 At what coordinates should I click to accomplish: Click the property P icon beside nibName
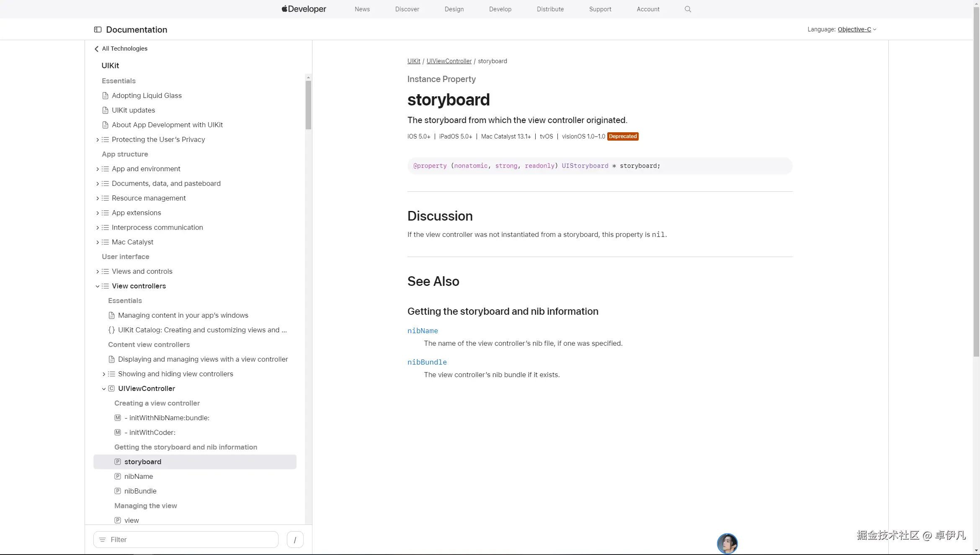point(118,476)
